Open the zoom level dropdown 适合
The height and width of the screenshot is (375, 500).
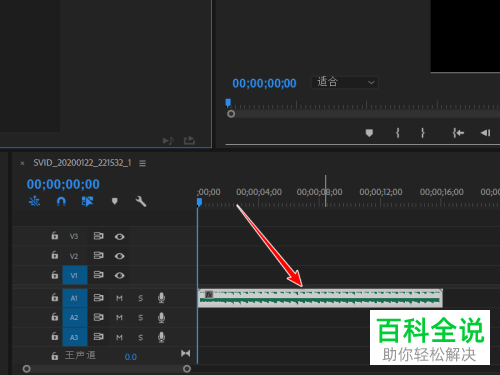pyautogui.click(x=345, y=82)
